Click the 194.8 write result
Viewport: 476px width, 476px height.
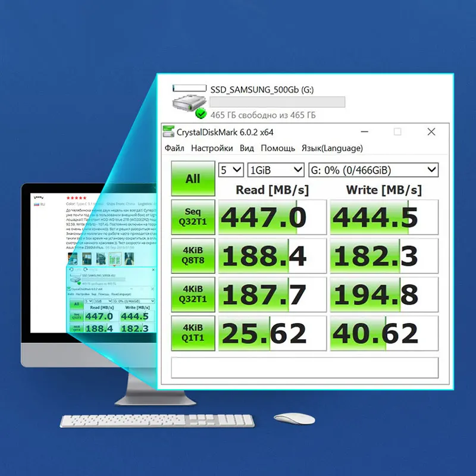coord(384,295)
